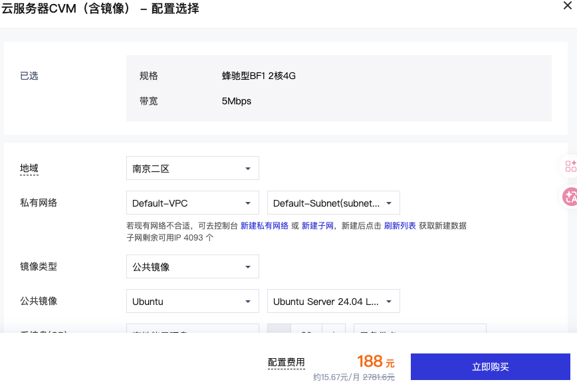Screen dimensions: 577x392
Task: Open the 镜像类型 dropdown showing 公共镜像
Action: pos(192,267)
